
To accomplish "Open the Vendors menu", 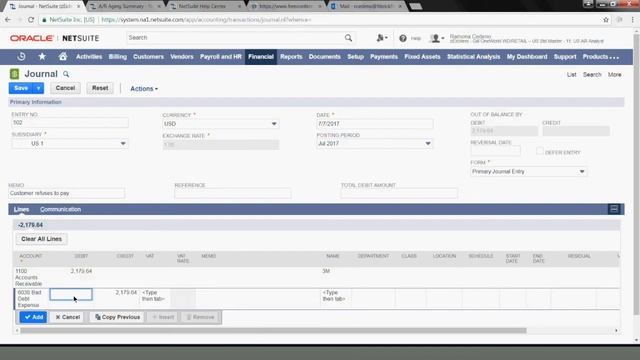I will point(182,57).
